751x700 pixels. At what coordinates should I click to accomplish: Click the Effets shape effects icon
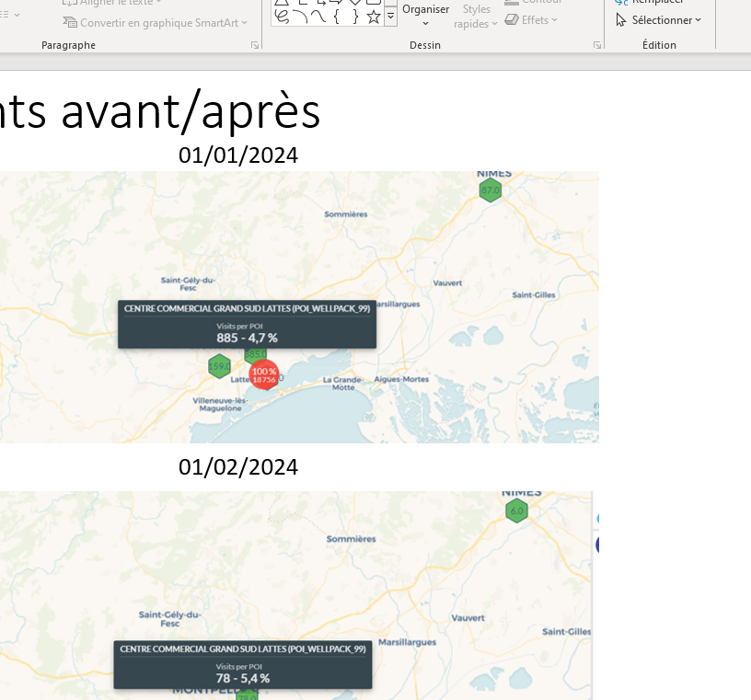point(512,20)
